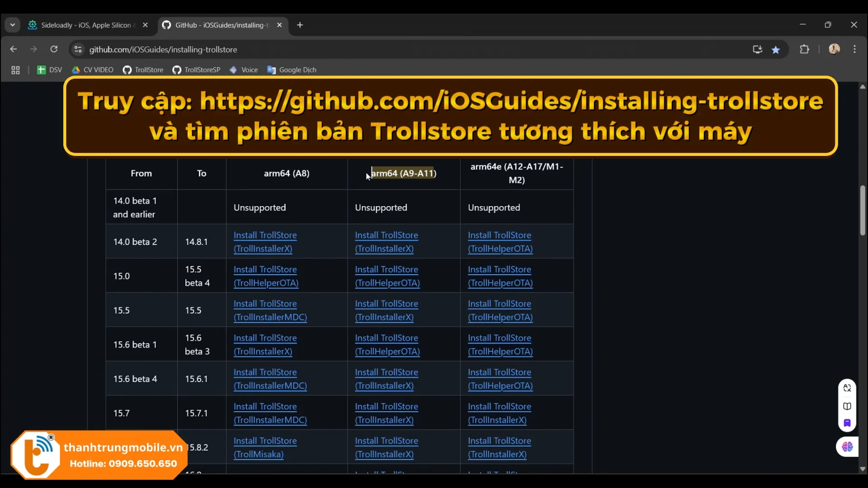The image size is (868, 488).
Task: Close the GitHub iOSGuides tab
Action: tap(279, 25)
